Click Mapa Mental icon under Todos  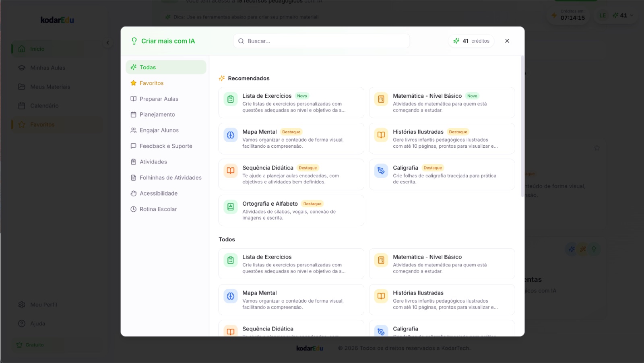[231, 296]
